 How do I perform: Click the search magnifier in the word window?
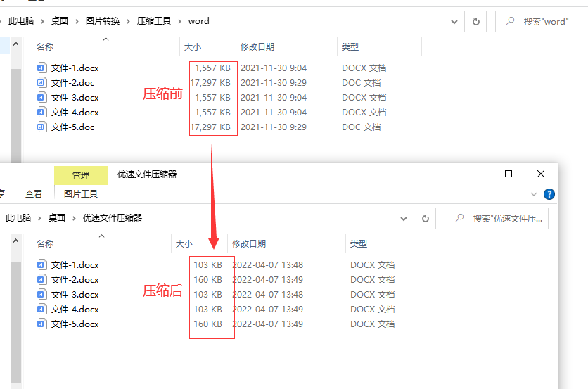(510, 21)
